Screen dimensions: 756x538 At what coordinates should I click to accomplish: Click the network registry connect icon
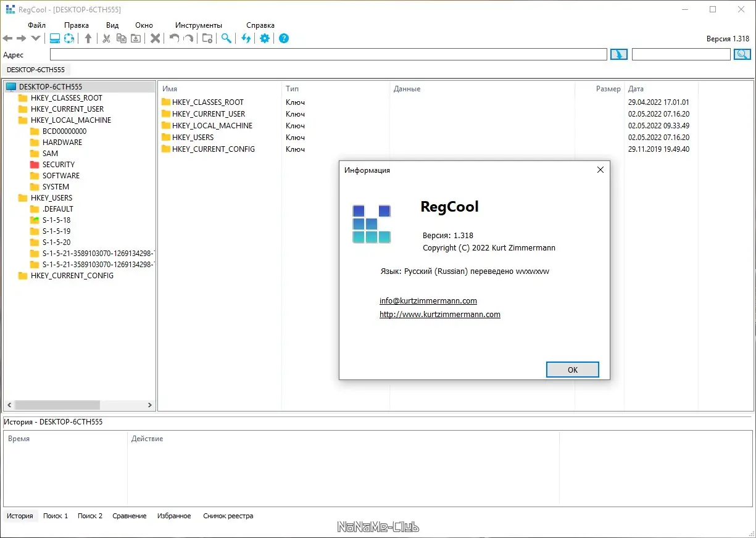(x=69, y=38)
